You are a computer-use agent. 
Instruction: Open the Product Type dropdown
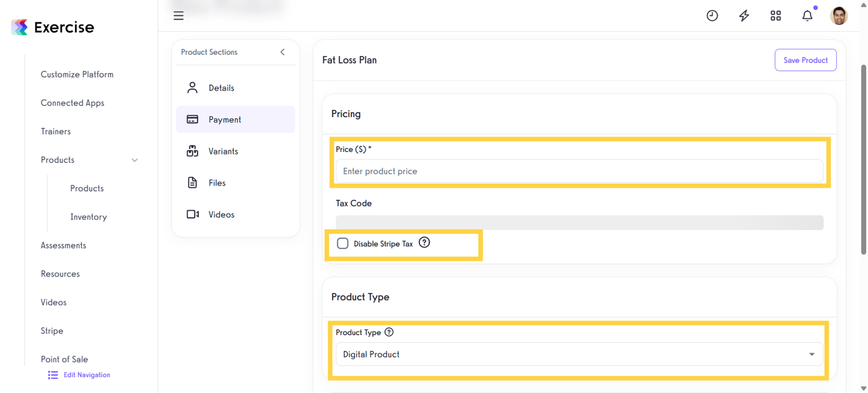(811, 354)
